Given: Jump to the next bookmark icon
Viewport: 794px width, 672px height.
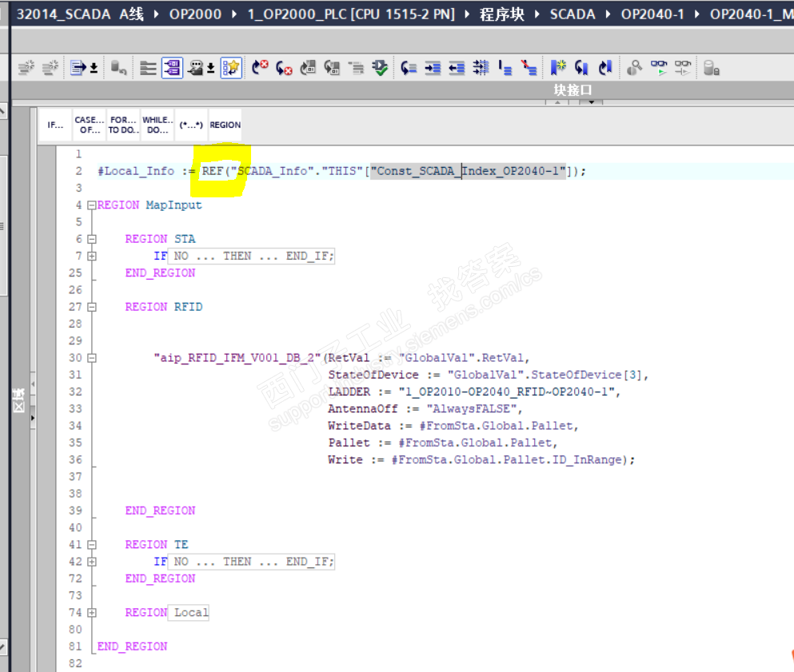Looking at the screenshot, I should [x=582, y=67].
